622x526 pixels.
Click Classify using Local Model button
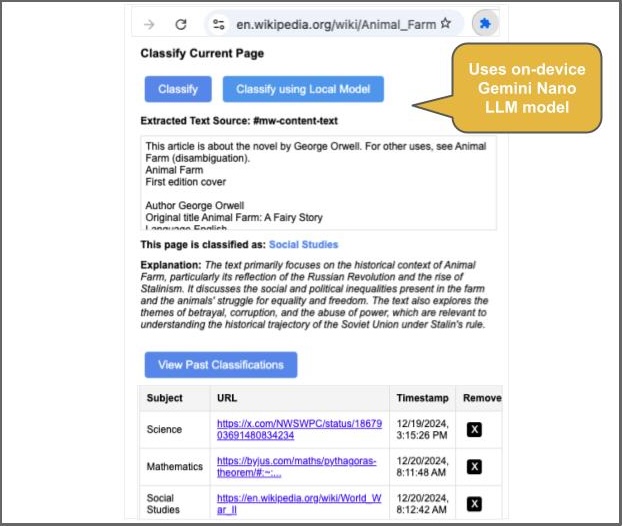pos(303,89)
